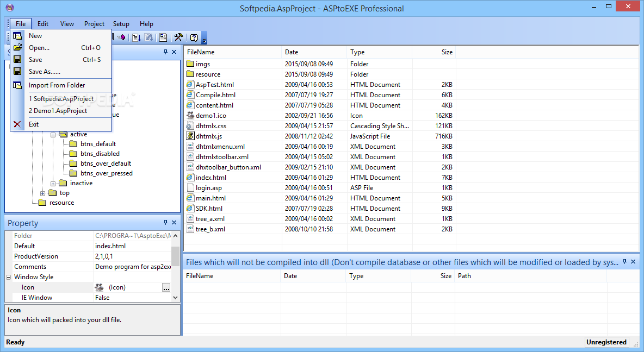Click the New menu entry icon
The height and width of the screenshot is (352, 644).
coord(17,36)
